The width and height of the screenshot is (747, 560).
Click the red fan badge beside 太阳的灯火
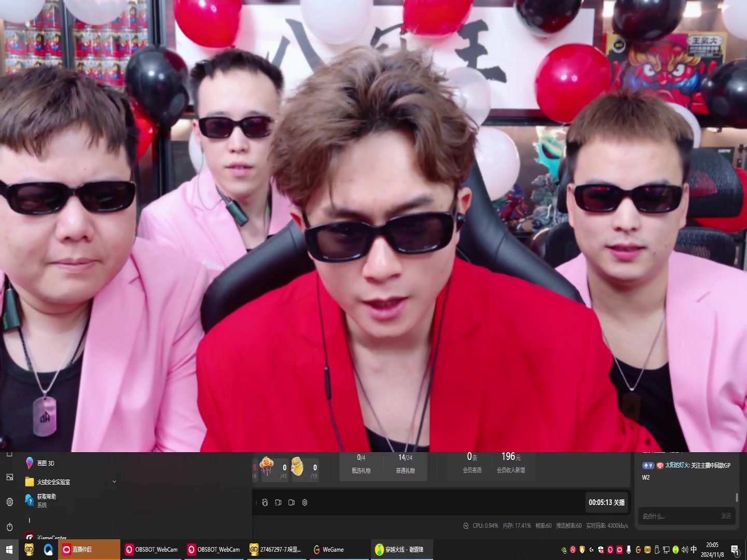coord(660,466)
